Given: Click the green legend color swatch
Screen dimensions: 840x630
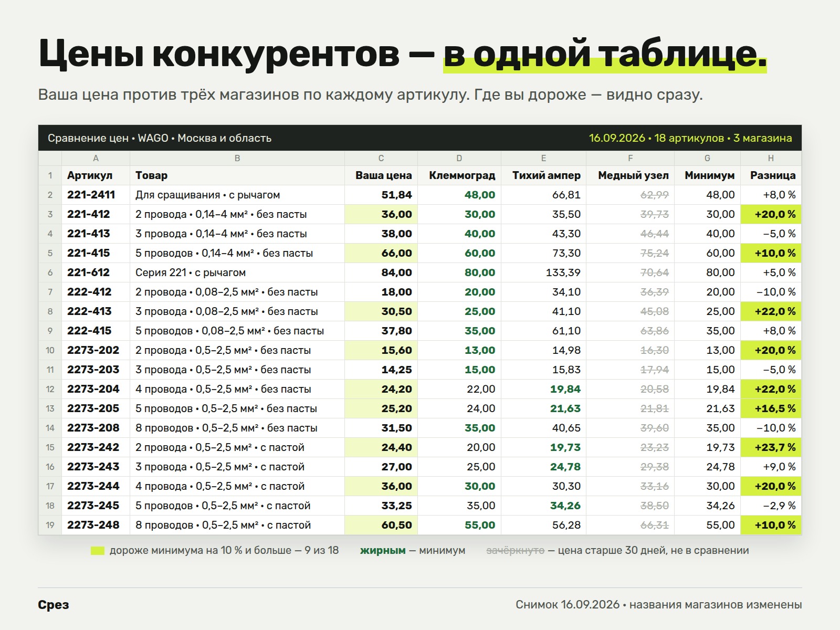Looking at the screenshot, I should [98, 551].
